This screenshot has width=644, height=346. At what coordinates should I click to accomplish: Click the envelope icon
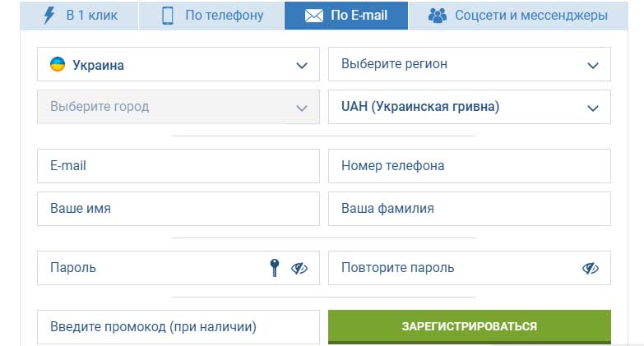tap(314, 15)
